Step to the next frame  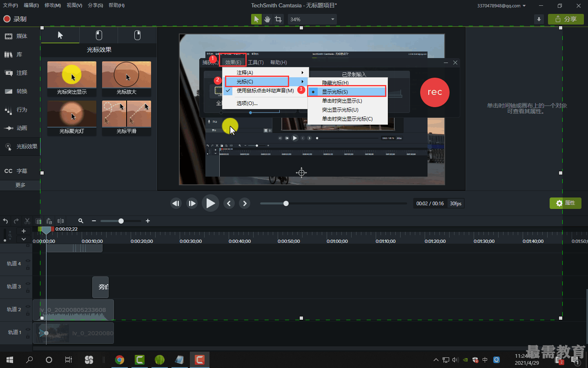pyautogui.click(x=192, y=203)
